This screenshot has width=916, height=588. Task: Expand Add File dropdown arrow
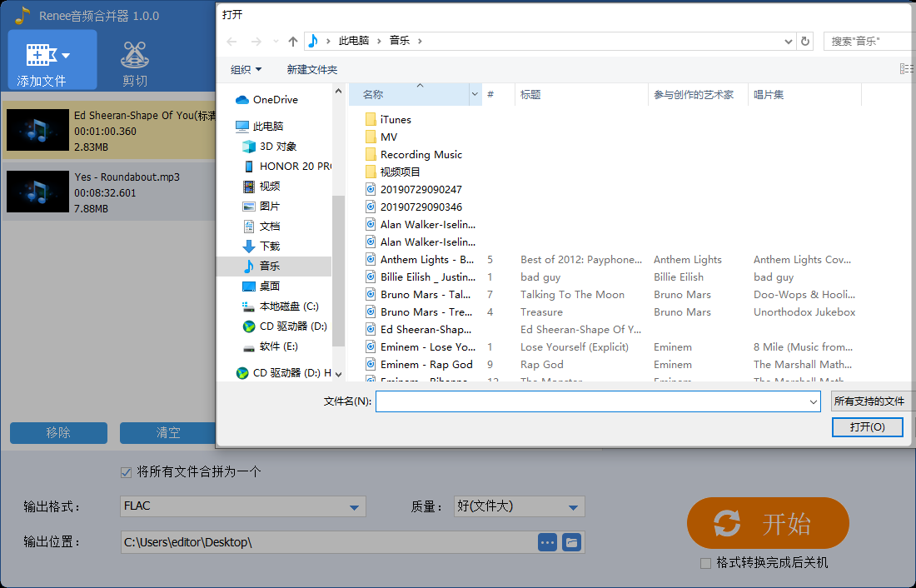pyautogui.click(x=66, y=56)
